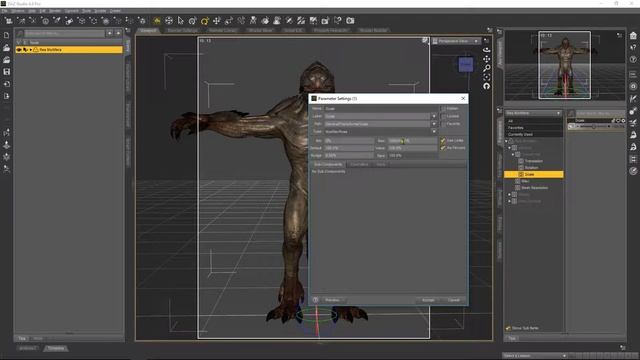Click the ActivePose figure tool icon
Screen dimensions: 640x360
253,20
